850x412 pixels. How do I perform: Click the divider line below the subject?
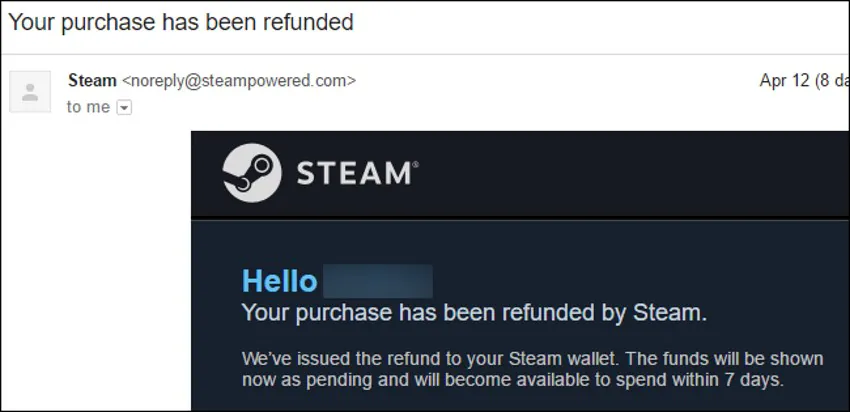(x=425, y=54)
